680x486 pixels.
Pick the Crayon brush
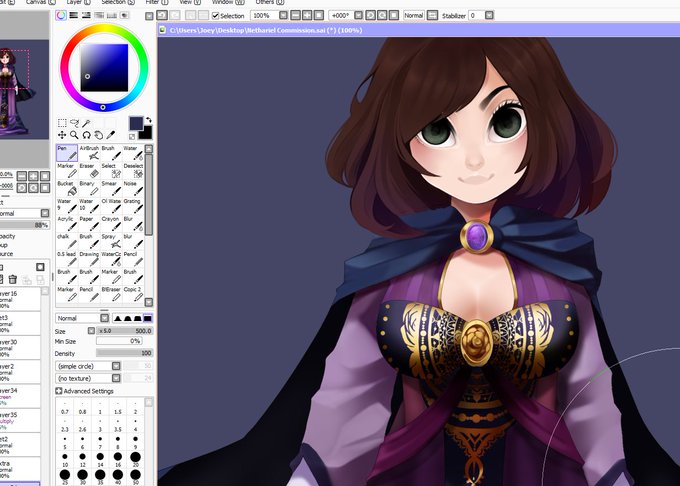coord(111,223)
